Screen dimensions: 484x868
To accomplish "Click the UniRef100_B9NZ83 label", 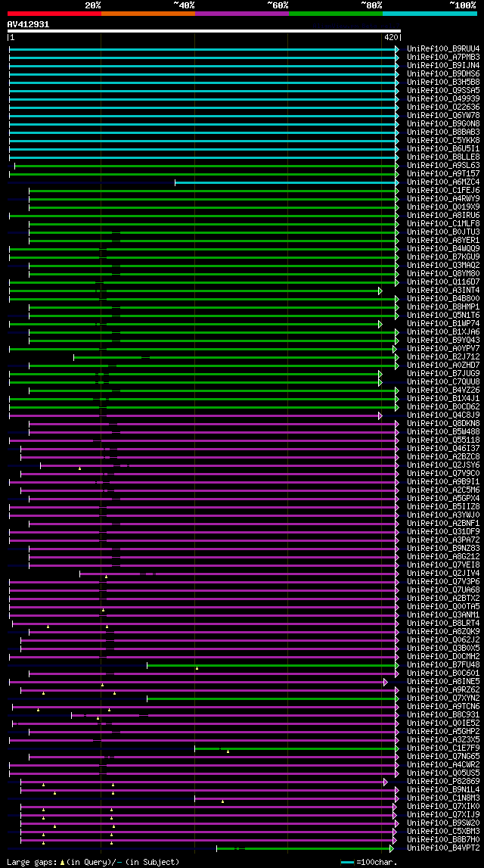I will pos(443,548).
